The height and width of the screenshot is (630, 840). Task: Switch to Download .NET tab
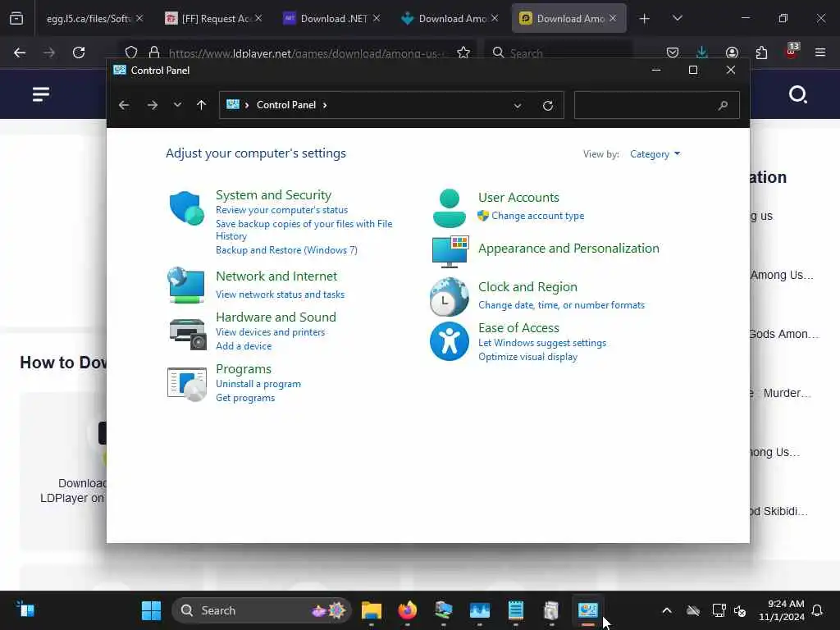(331, 19)
